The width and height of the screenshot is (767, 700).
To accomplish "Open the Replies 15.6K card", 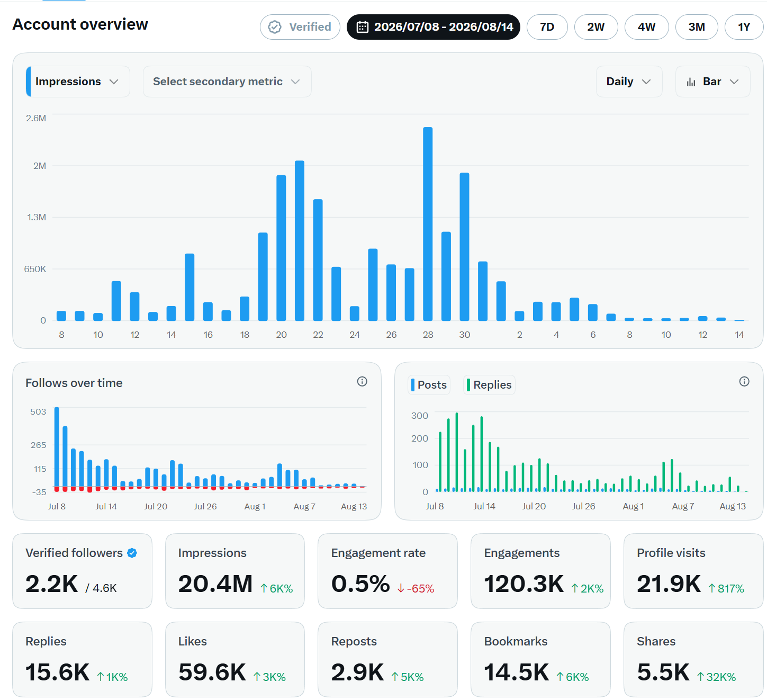I will click(x=82, y=659).
